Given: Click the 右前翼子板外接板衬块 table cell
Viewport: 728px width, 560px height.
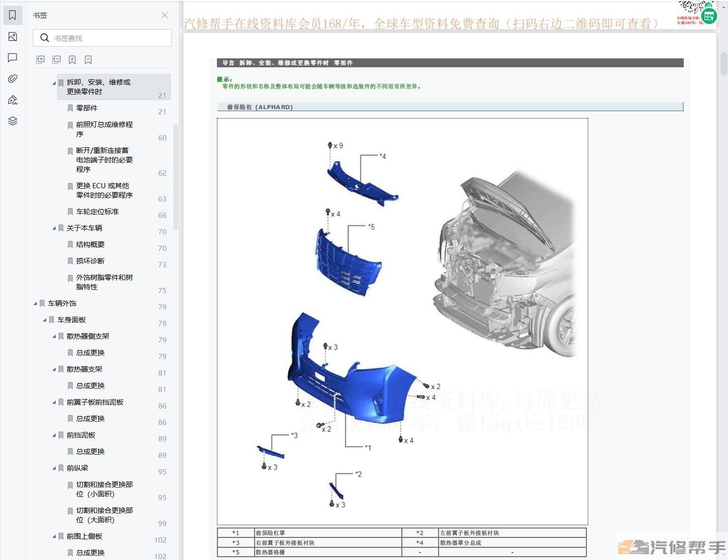Looking at the screenshot, I should [x=328, y=543].
